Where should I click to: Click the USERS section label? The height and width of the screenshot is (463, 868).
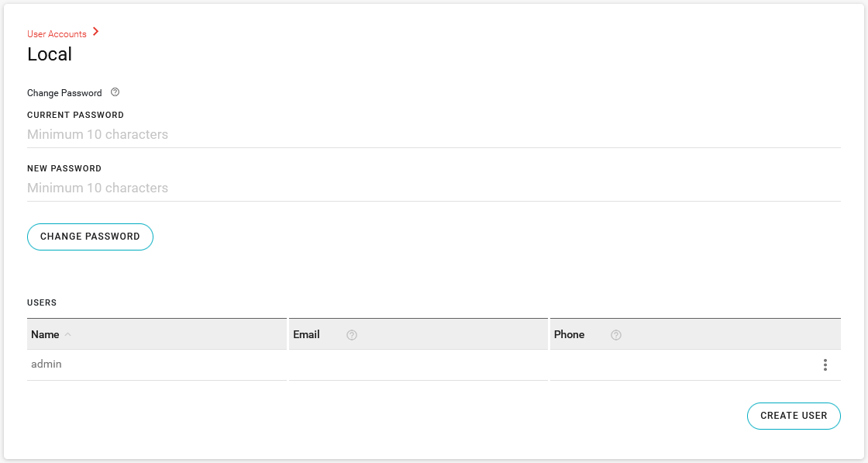tap(42, 302)
